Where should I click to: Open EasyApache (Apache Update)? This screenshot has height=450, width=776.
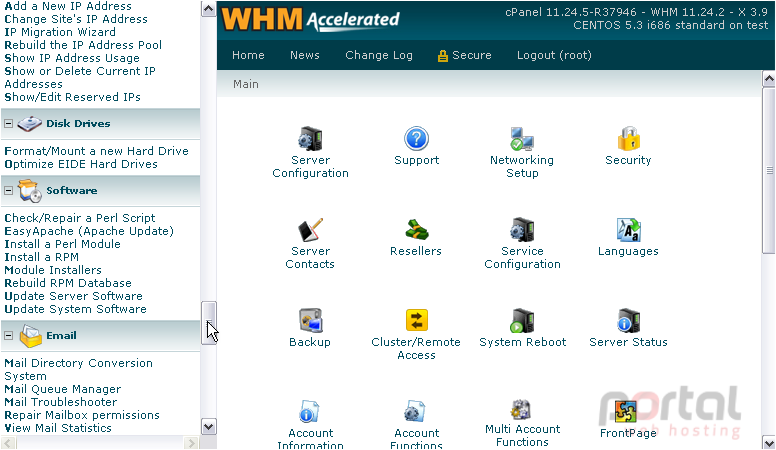(89, 231)
